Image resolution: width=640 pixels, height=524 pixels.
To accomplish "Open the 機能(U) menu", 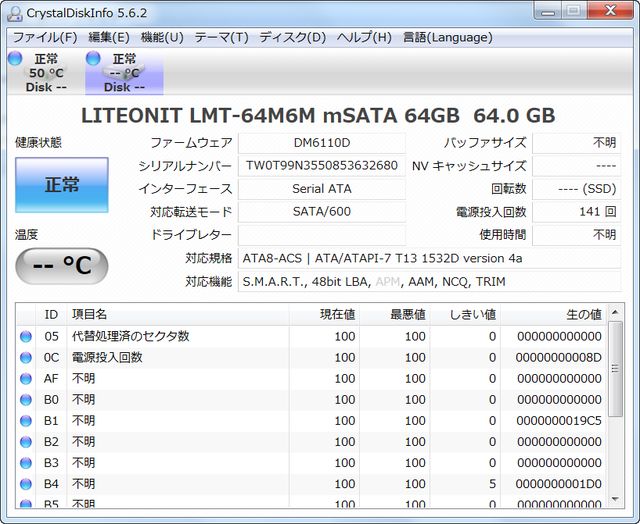I will (162, 38).
